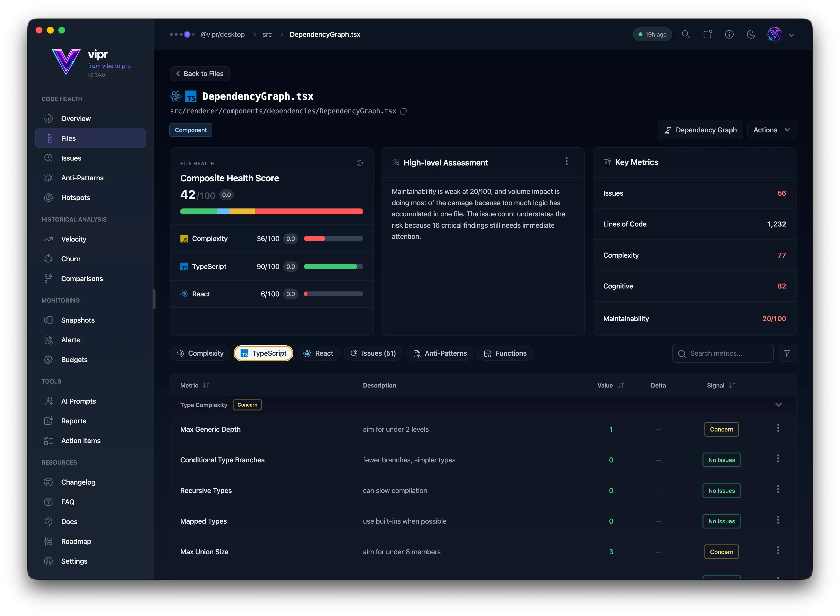Open Action Items in sidebar
This screenshot has width=840, height=616.
click(91, 441)
